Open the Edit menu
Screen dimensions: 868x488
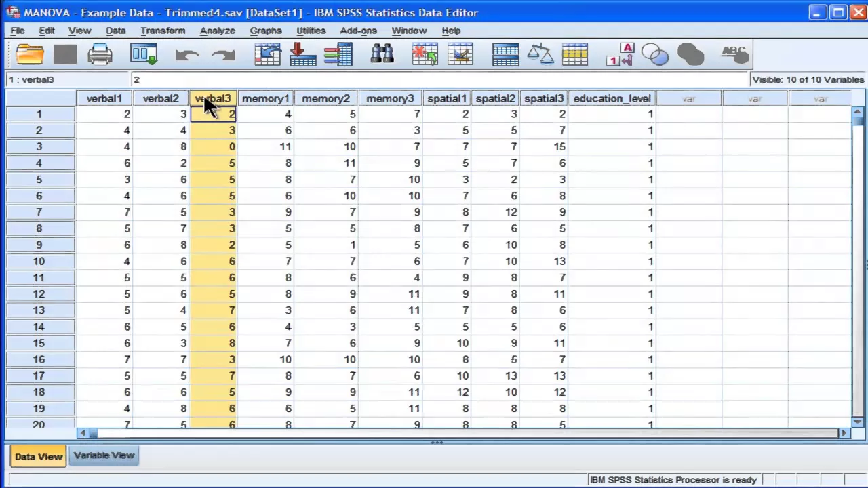(x=47, y=30)
